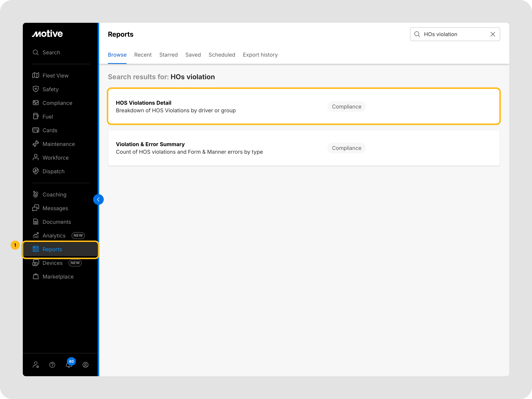Viewport: 532px width, 399px height.
Task: Open Fuel pump icon in sidebar
Action: click(36, 116)
